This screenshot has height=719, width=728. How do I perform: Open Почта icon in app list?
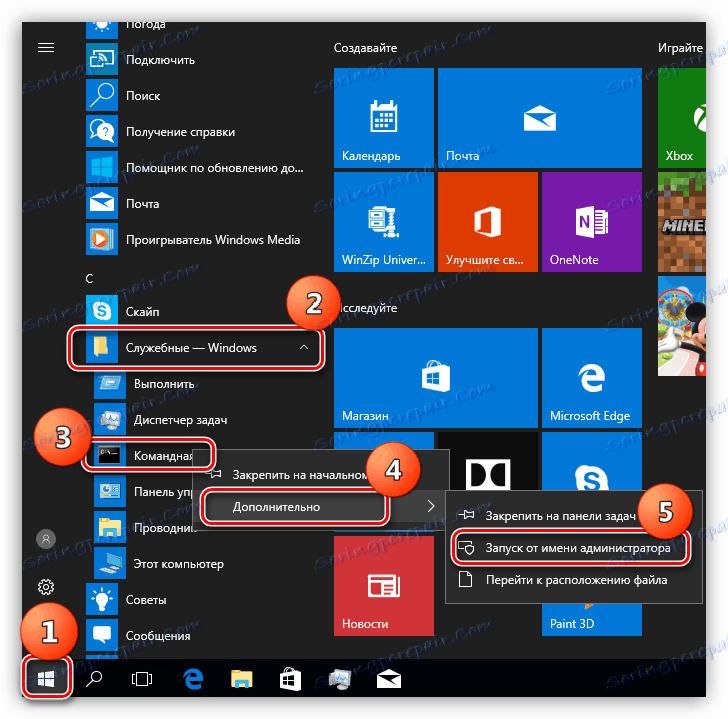click(x=102, y=203)
